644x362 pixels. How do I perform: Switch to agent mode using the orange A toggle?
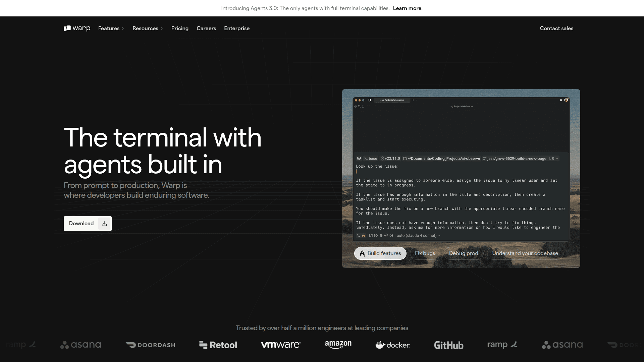pos(364,235)
